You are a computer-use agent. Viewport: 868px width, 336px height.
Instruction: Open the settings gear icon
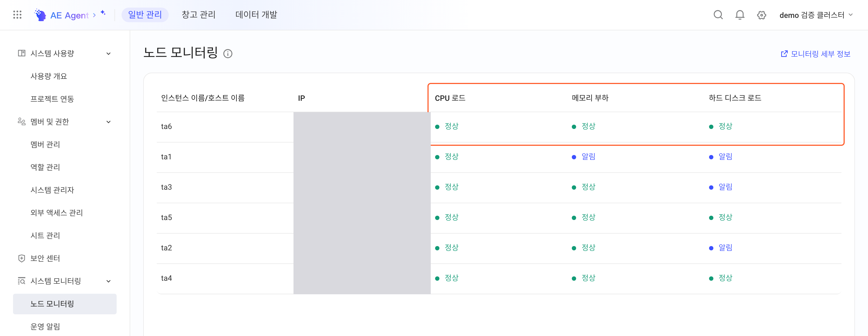761,15
